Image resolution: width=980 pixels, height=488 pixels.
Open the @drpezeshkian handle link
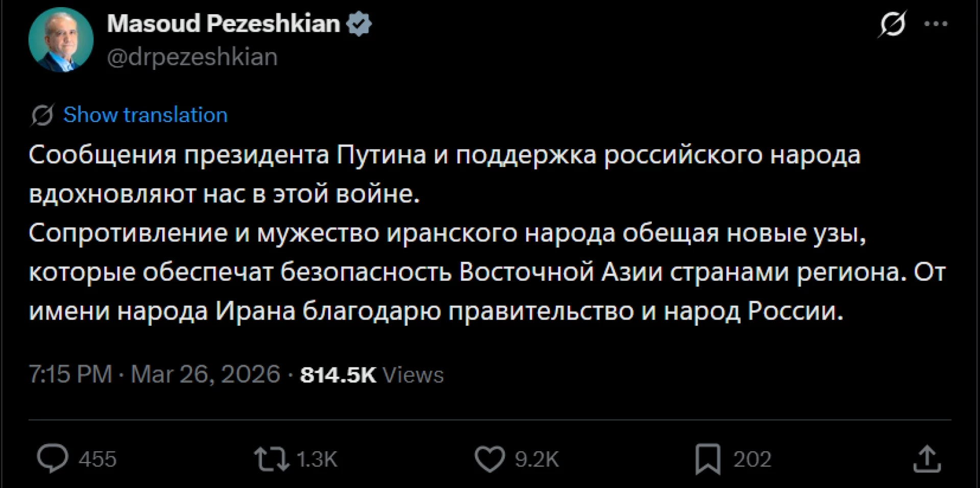(x=192, y=57)
